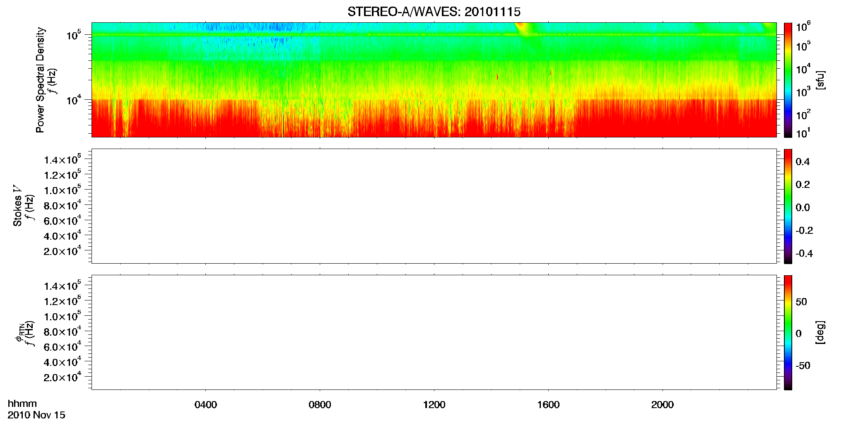Click the phi RTN degree color bar
The image size is (868, 447).
[x=788, y=332]
